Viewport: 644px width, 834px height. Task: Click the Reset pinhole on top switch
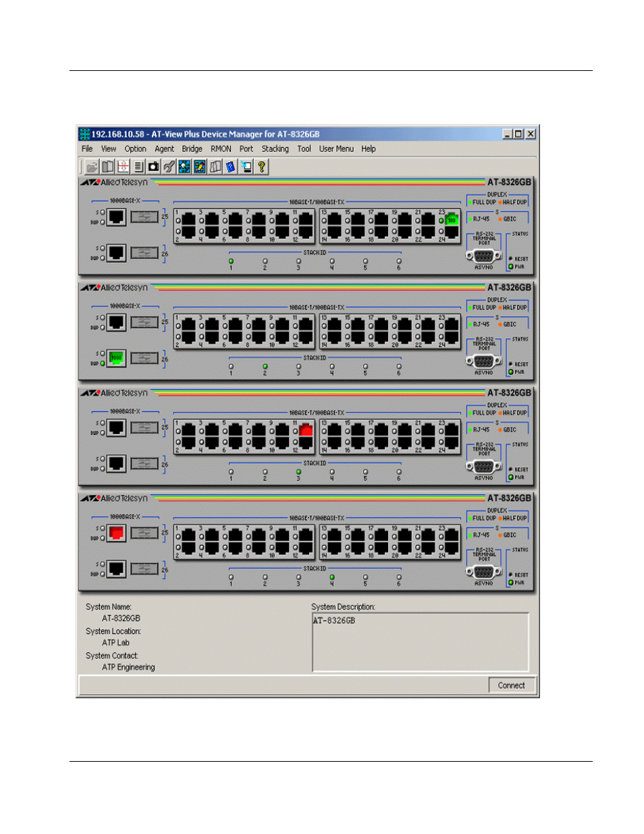coord(511,259)
